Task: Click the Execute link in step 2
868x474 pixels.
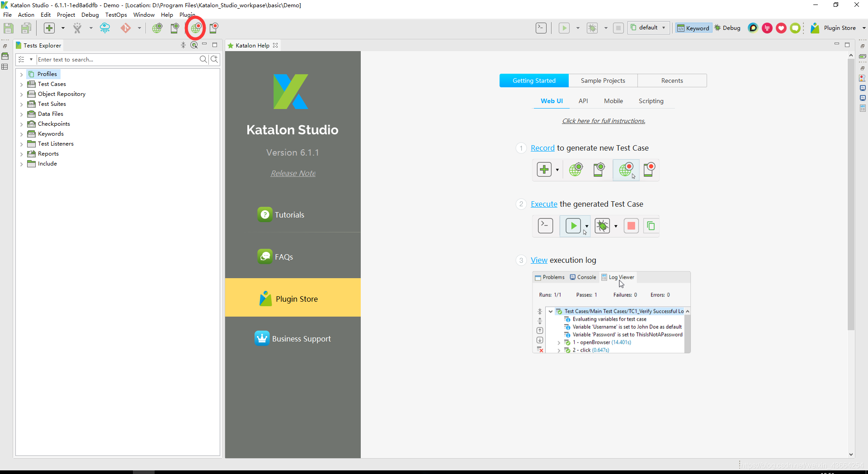Action: click(x=544, y=204)
